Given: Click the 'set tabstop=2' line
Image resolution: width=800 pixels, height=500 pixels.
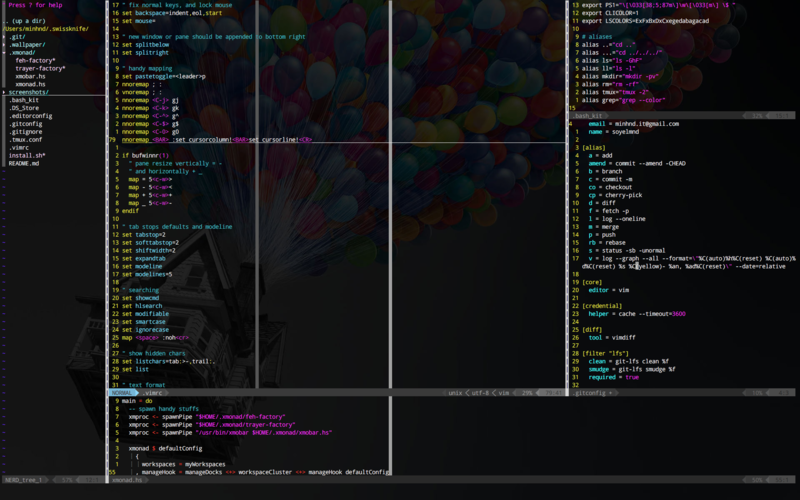Looking at the screenshot, I should [144, 235].
